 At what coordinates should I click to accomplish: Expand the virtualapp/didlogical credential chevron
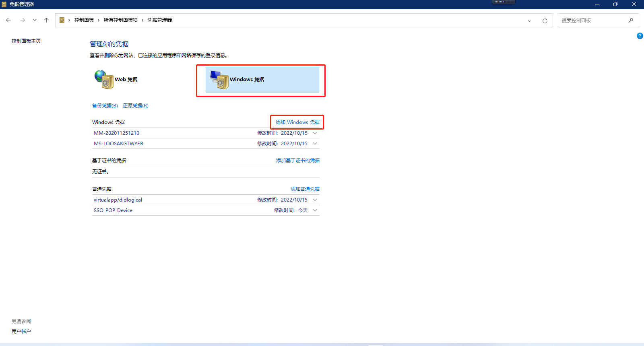315,200
